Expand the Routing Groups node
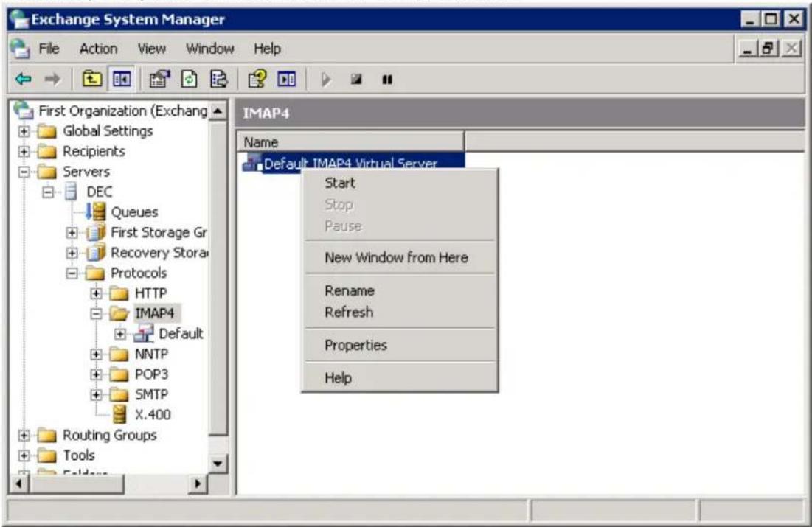The image size is (812, 527). (24, 435)
